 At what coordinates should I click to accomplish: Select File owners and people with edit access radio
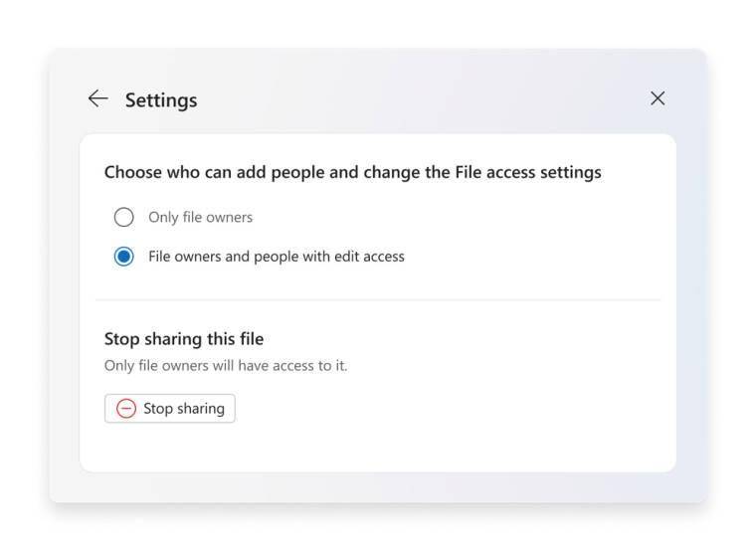tap(124, 257)
